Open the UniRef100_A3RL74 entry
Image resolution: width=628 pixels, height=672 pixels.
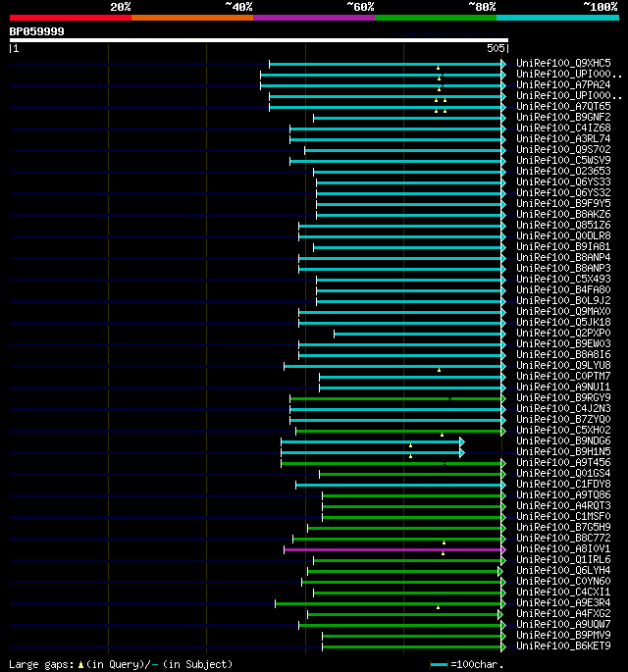(563, 139)
